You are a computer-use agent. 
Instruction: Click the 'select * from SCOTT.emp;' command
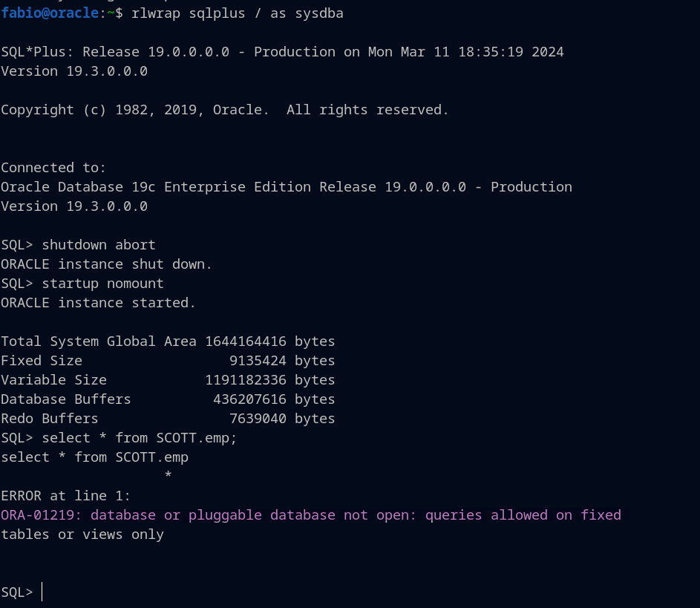pyautogui.click(x=139, y=438)
